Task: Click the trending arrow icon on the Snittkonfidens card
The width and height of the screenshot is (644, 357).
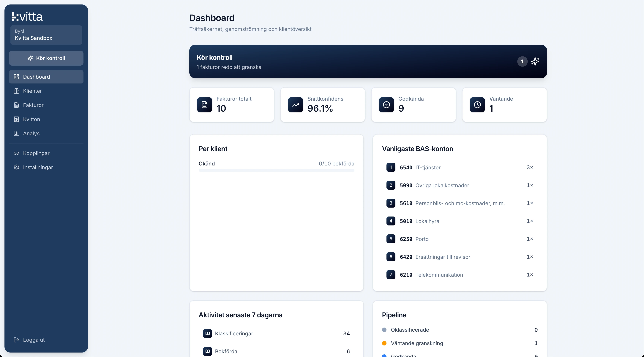Action: (x=296, y=105)
